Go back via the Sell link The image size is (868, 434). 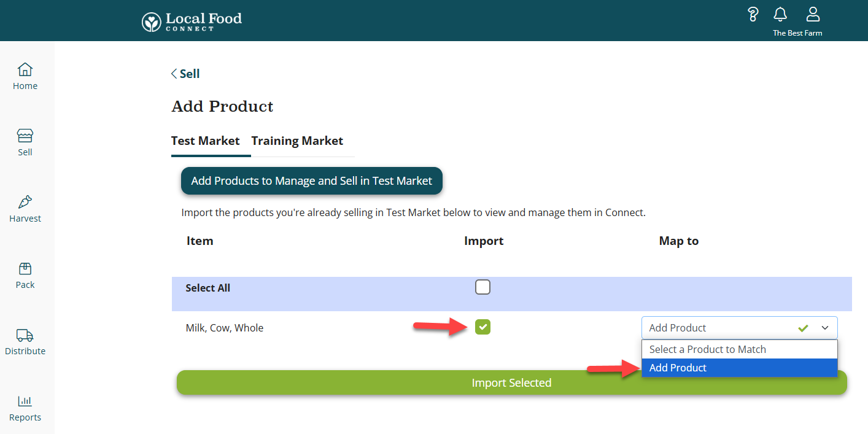[x=185, y=74]
